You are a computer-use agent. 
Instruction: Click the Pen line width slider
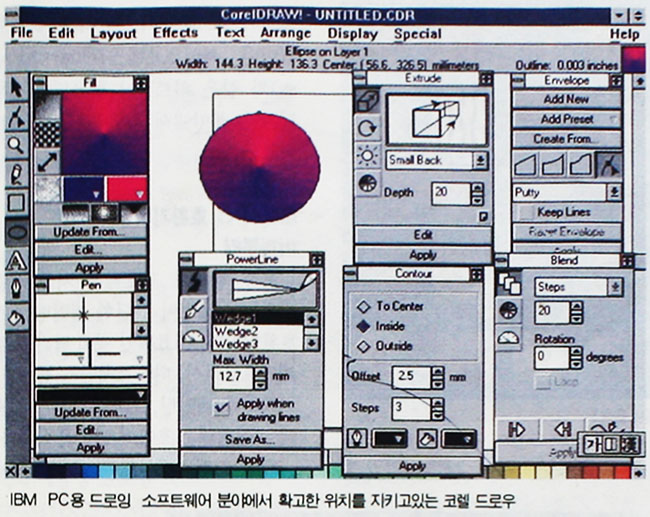(92, 376)
